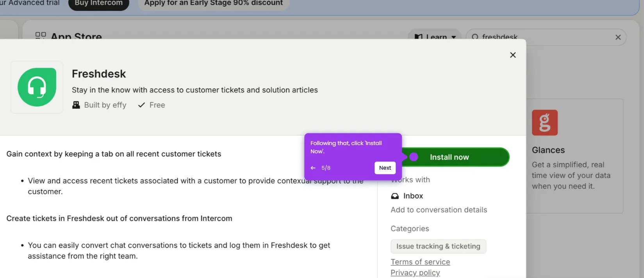Click the Inbox tray icon
Screen dimensions: 644x278
click(x=395, y=196)
